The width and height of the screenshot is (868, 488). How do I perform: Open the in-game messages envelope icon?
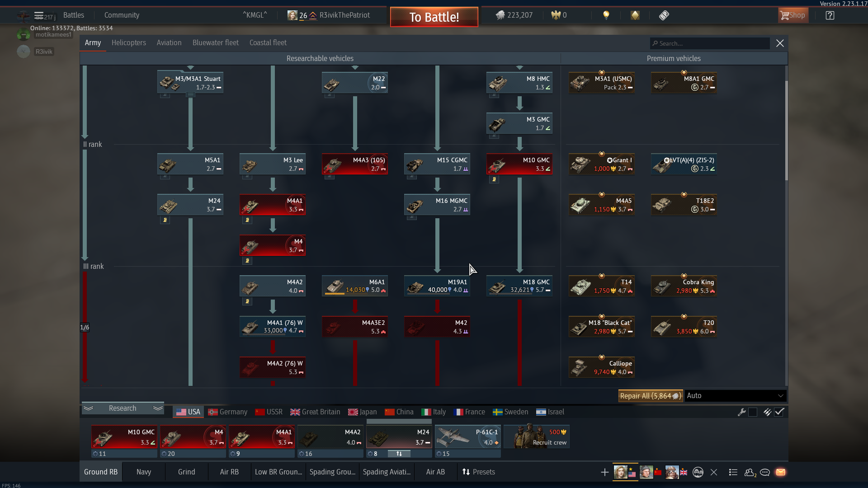click(781, 472)
